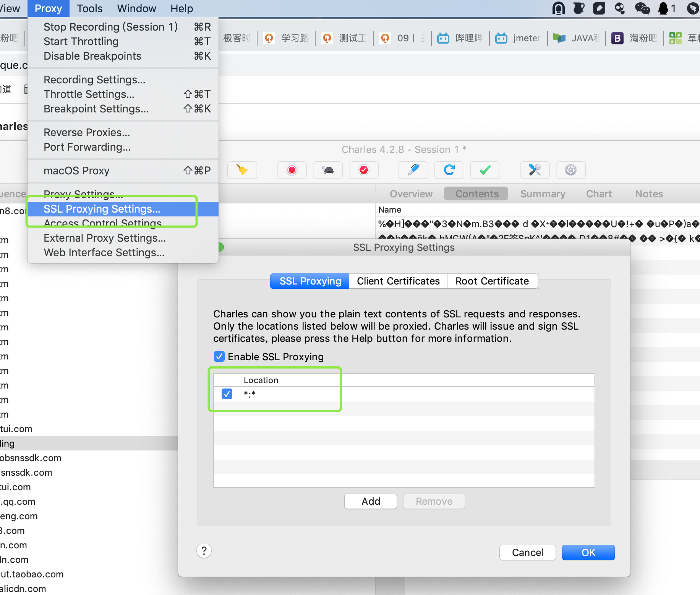Screen dimensions: 700x595
Task: Select the Contents tab
Action: click(476, 194)
